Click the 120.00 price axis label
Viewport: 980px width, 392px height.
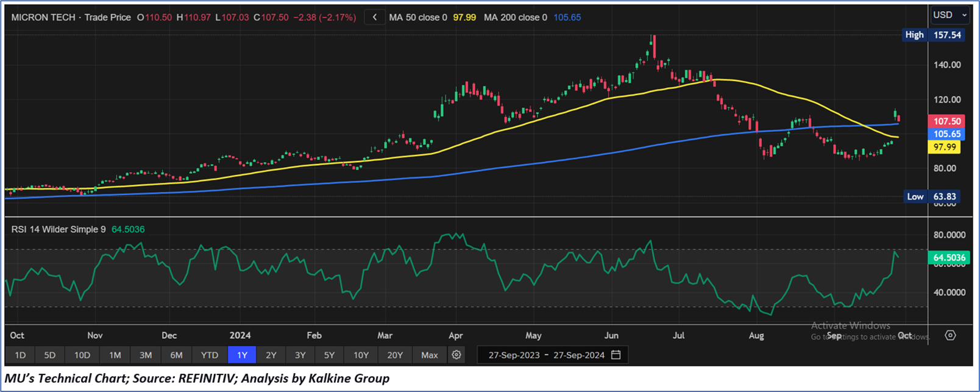(947, 99)
